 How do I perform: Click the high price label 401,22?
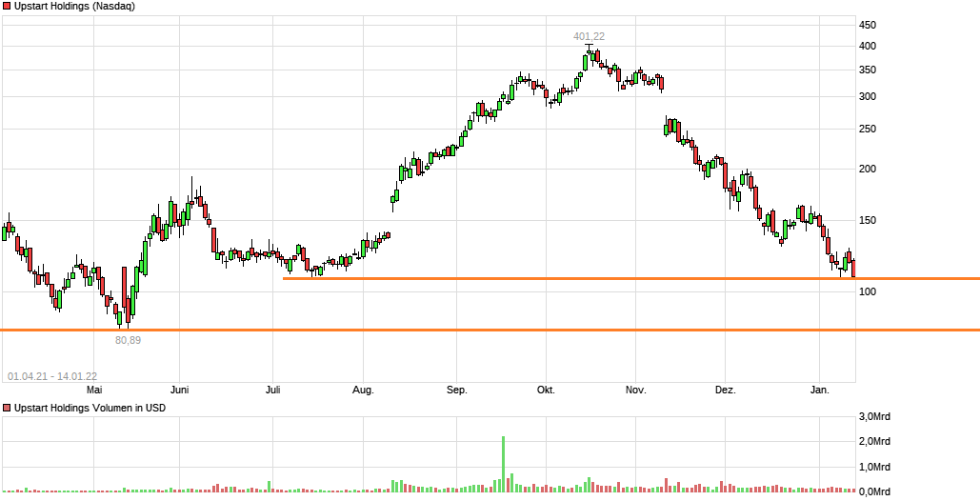click(589, 37)
